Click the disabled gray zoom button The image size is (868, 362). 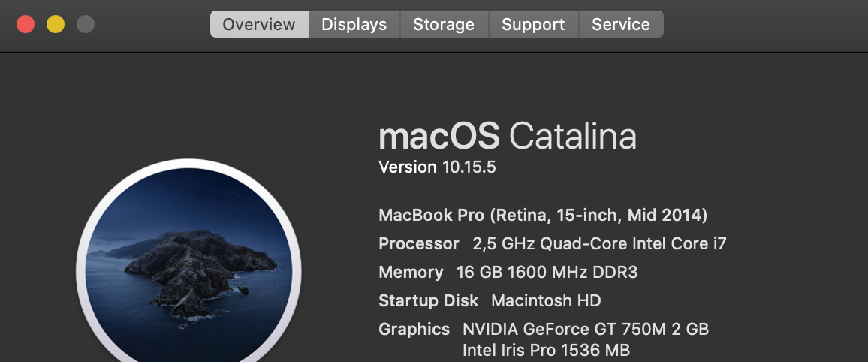click(x=86, y=24)
